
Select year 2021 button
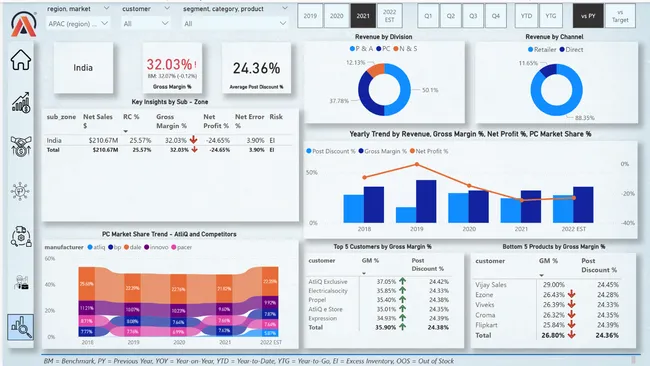click(363, 16)
